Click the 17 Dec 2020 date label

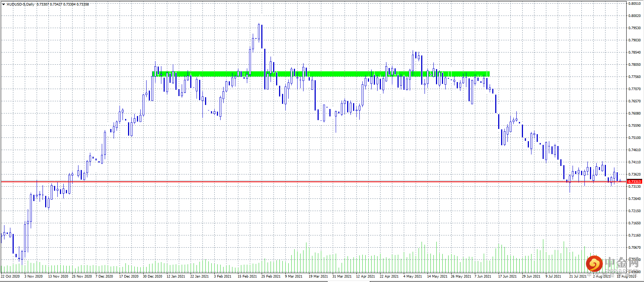(129, 276)
